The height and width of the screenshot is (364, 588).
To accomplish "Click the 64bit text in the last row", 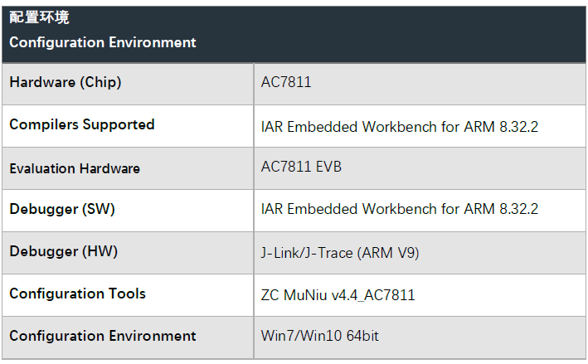I will coord(362,336).
